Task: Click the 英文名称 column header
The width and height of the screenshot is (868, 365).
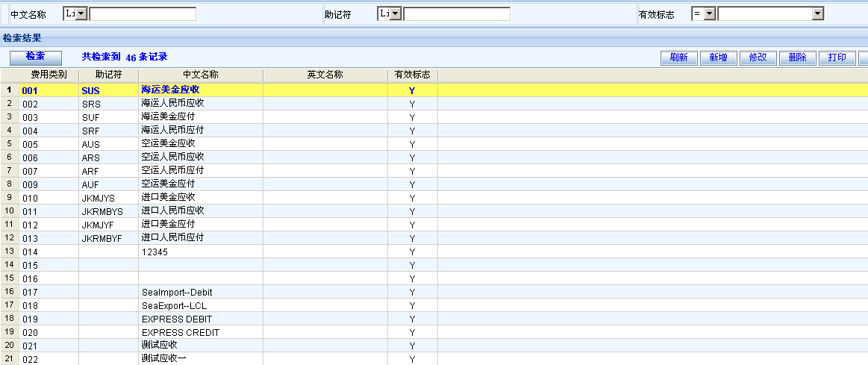Action: click(325, 75)
